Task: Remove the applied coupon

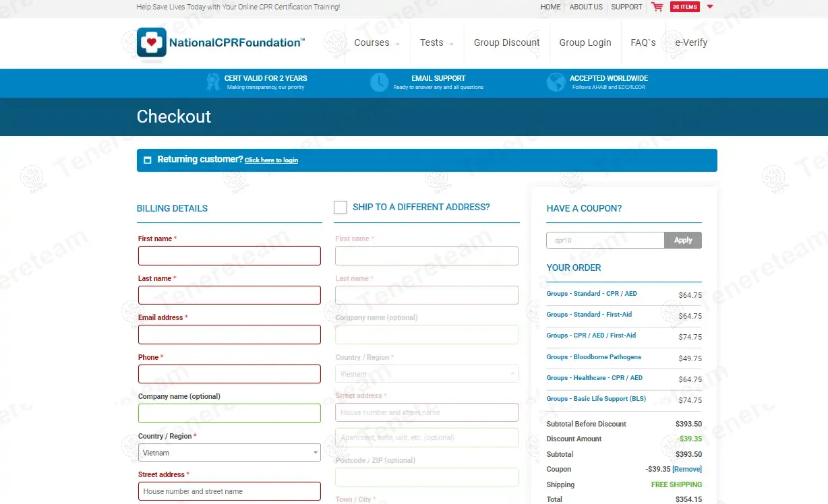Action: point(687,469)
